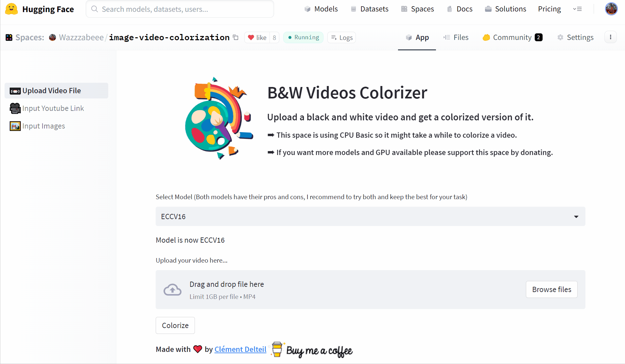Click the Docs book icon
The width and height of the screenshot is (625, 364).
pyautogui.click(x=450, y=9)
